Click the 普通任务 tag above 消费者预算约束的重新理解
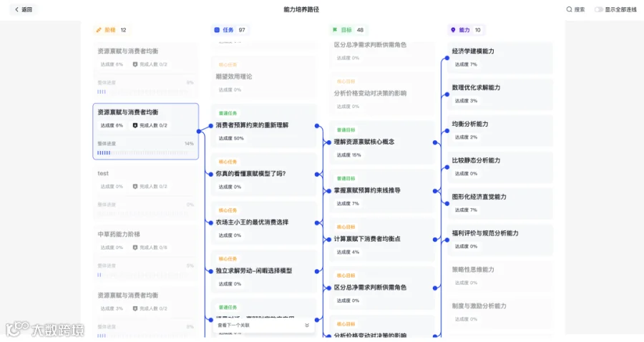Screen dimensions: 644x342 [228, 113]
